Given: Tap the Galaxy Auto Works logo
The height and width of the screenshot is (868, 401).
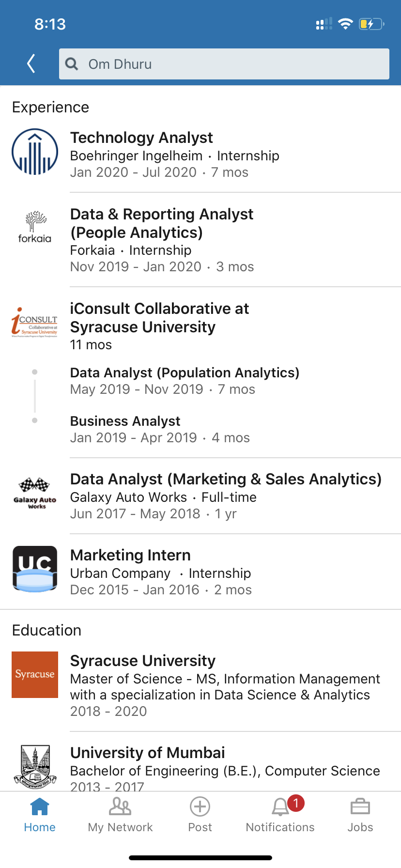Looking at the screenshot, I should [x=35, y=493].
